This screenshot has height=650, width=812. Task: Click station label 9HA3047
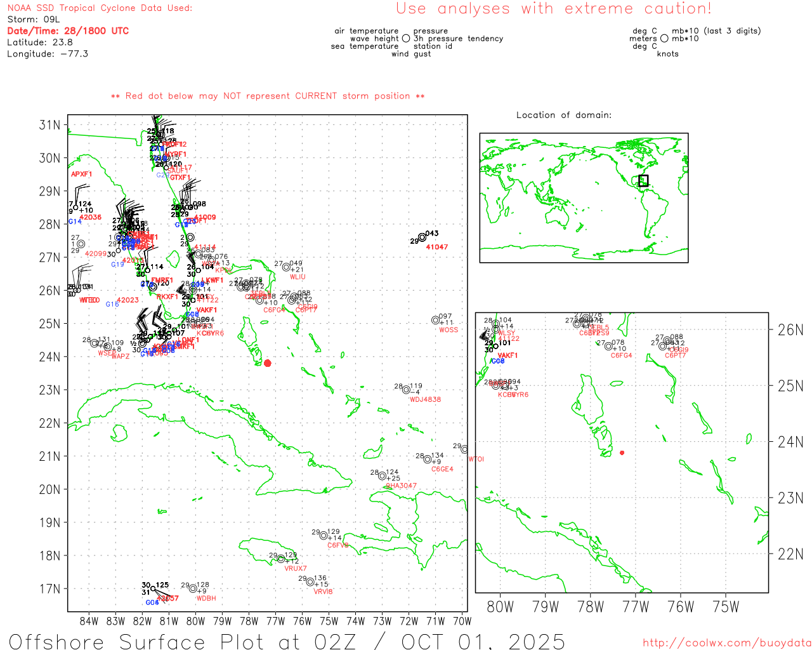tap(401, 486)
